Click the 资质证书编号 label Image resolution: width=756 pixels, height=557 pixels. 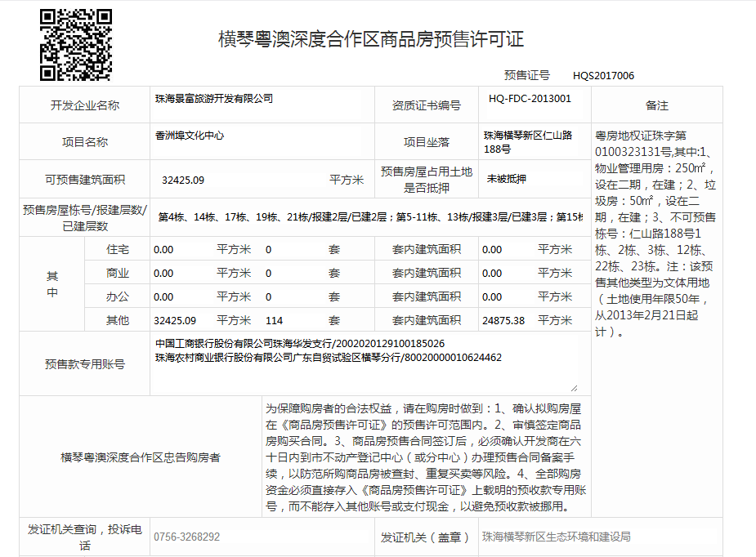pyautogui.click(x=426, y=105)
